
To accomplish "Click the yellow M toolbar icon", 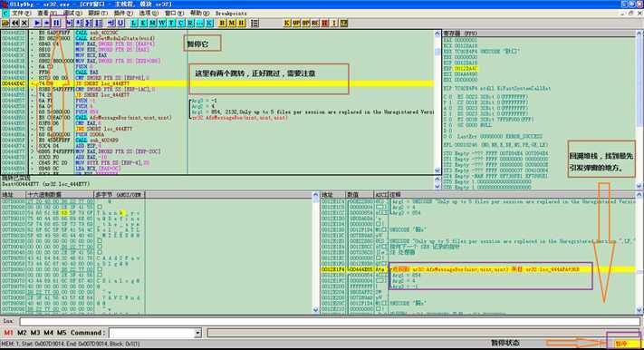I will click(x=232, y=23).
